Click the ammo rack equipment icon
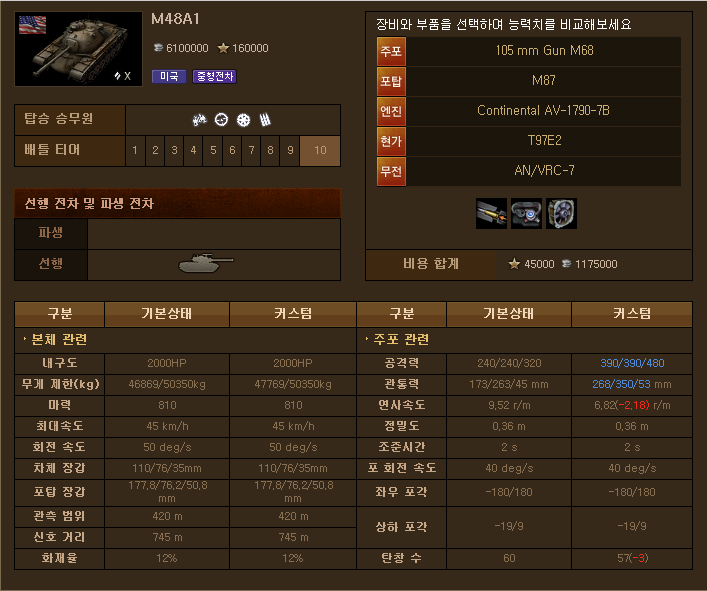Viewport: 707px width, 591px height. (491, 213)
